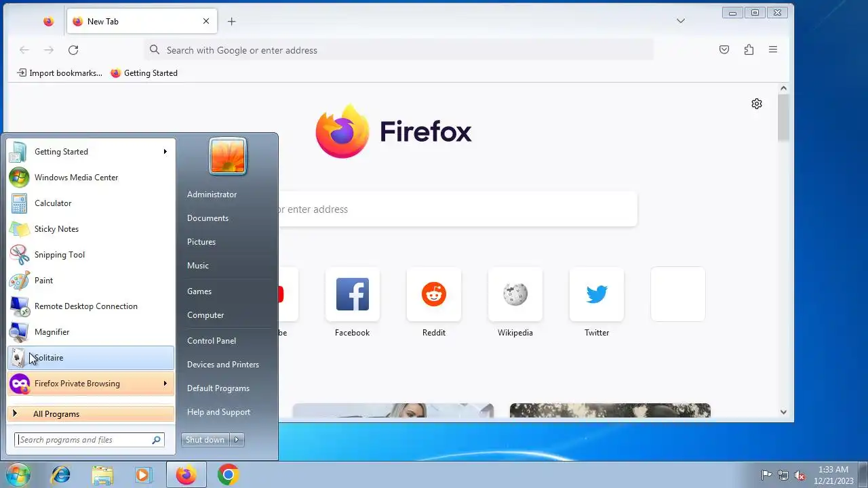Open Sticky Notes
The height and width of the screenshot is (488, 868).
[91, 229]
